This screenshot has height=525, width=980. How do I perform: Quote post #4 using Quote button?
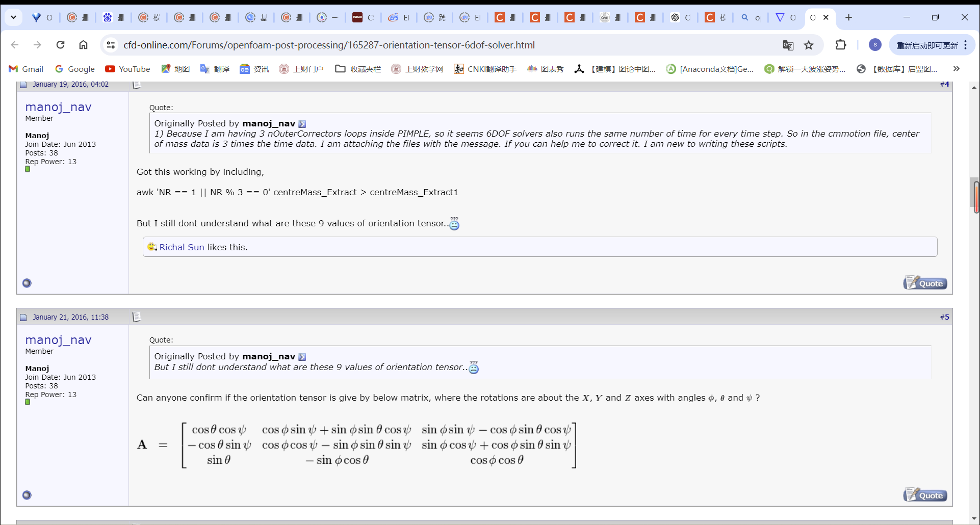(925, 283)
